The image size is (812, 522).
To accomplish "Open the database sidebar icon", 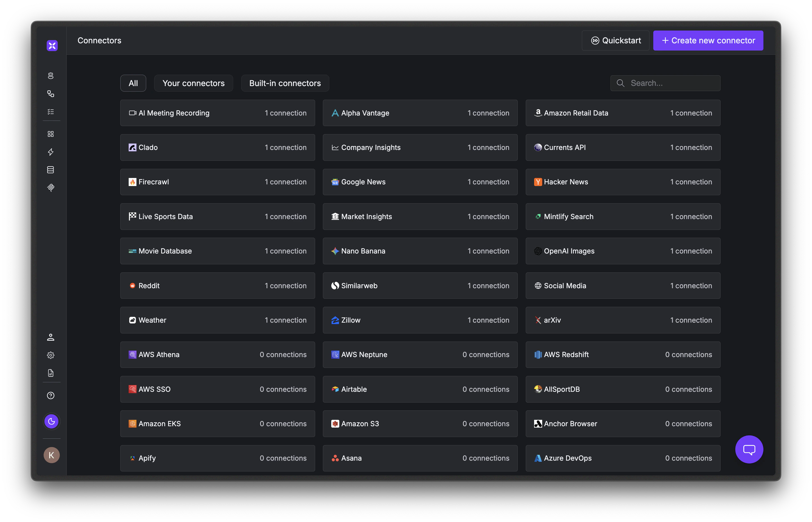I will (51, 170).
